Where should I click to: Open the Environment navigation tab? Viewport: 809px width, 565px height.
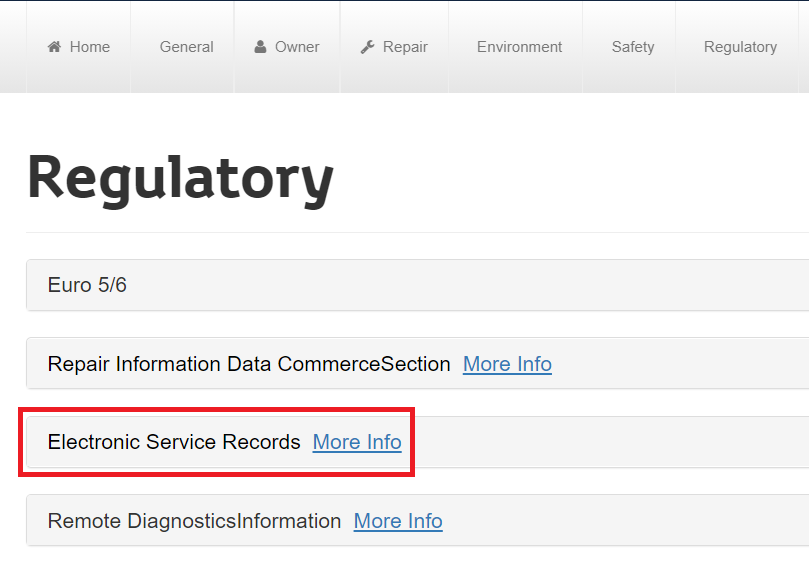click(519, 47)
